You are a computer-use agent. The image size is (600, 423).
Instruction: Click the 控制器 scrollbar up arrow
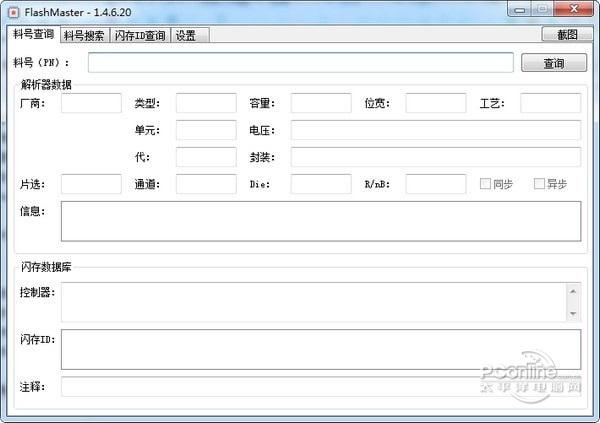pyautogui.click(x=573, y=292)
